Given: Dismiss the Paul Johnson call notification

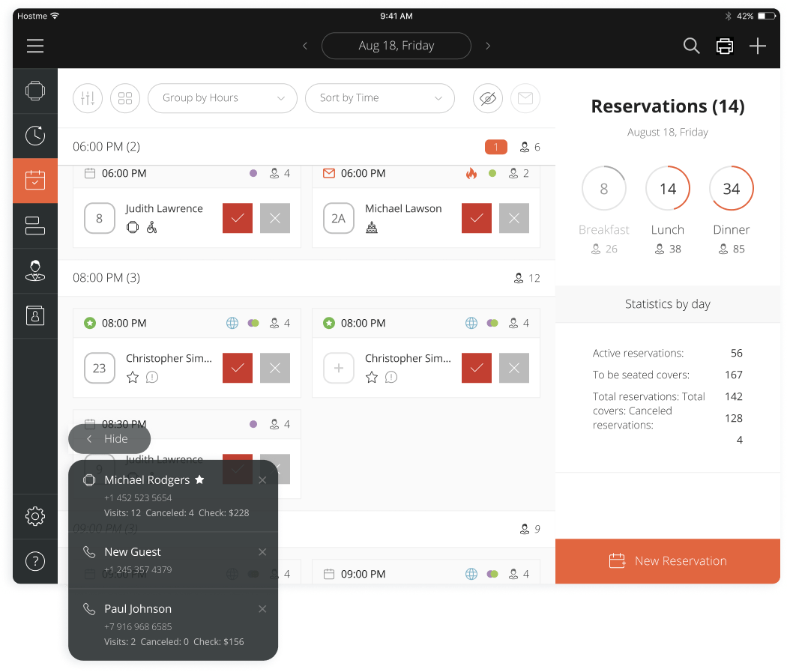Looking at the screenshot, I should 262,609.
